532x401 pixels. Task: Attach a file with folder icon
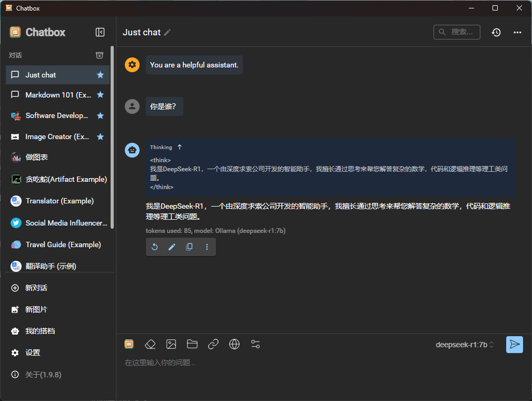click(x=192, y=344)
